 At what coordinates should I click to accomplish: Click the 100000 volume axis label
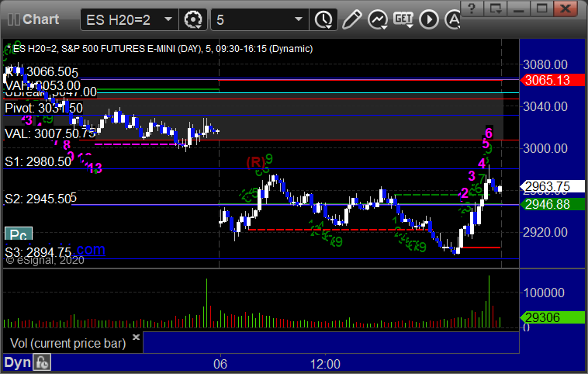coord(543,293)
